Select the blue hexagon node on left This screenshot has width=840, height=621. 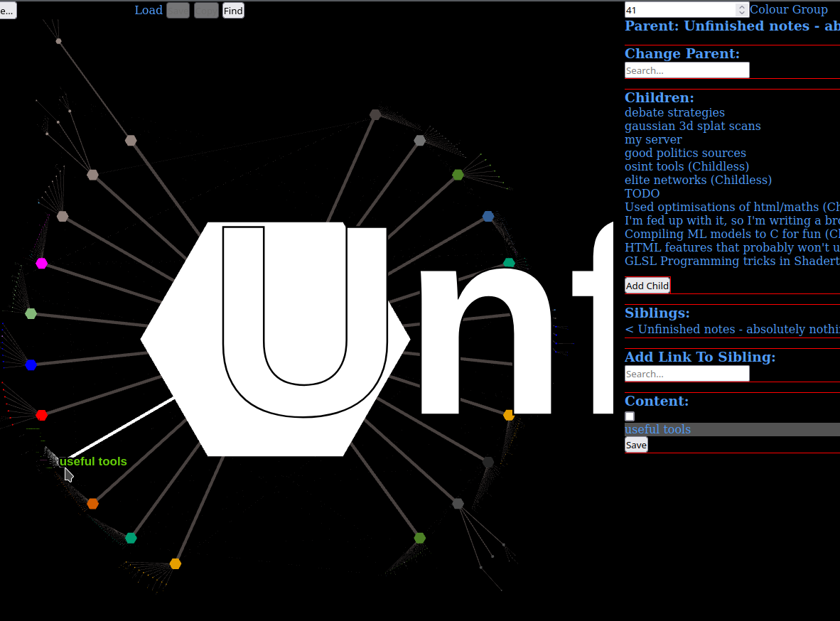[x=31, y=364]
